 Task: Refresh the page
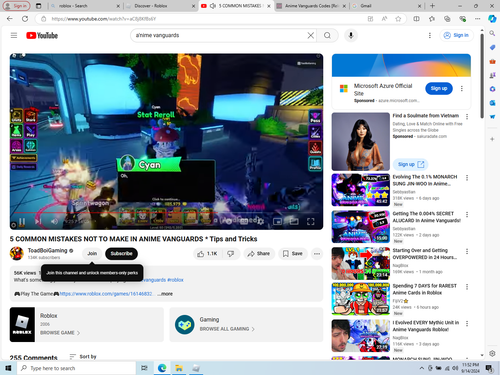click(x=25, y=19)
